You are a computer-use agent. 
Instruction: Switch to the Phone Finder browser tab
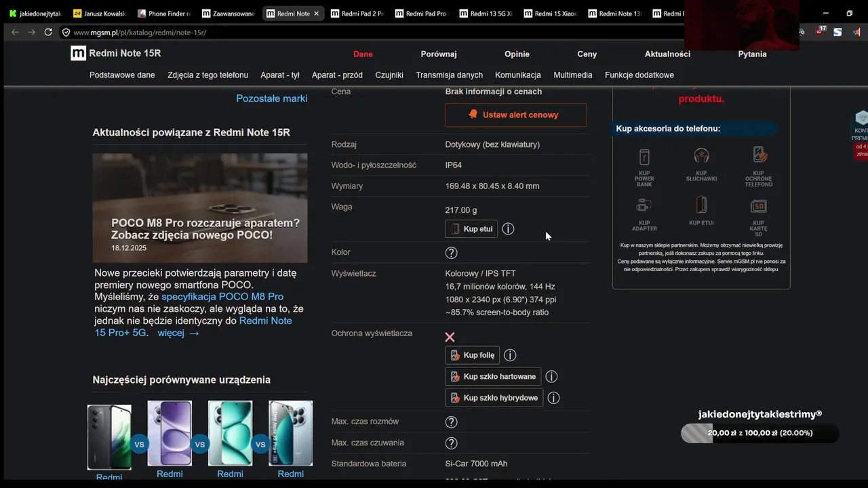[x=163, y=14]
